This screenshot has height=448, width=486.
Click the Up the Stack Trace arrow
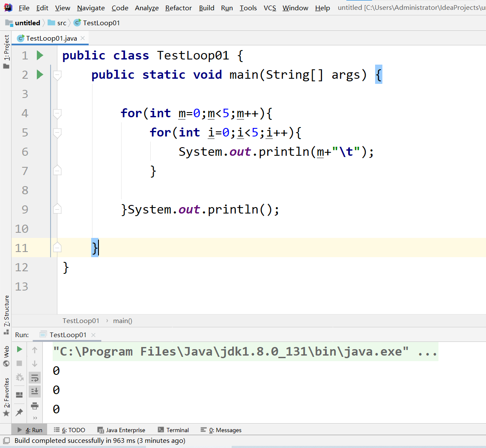[x=35, y=350]
